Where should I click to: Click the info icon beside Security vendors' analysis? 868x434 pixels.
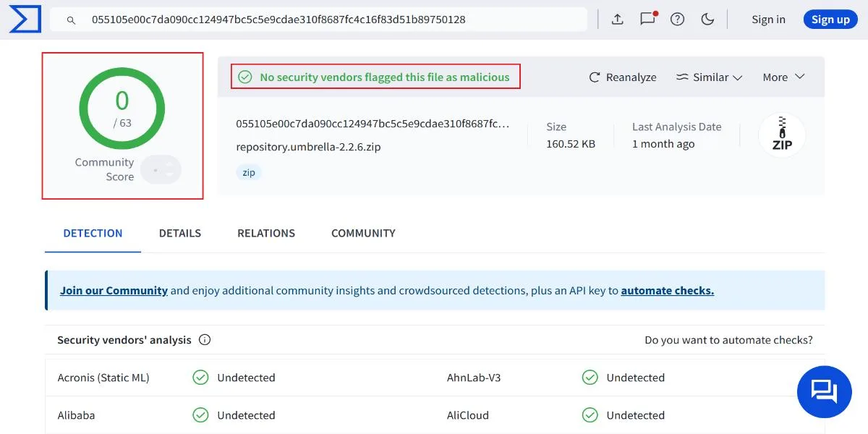click(x=205, y=339)
